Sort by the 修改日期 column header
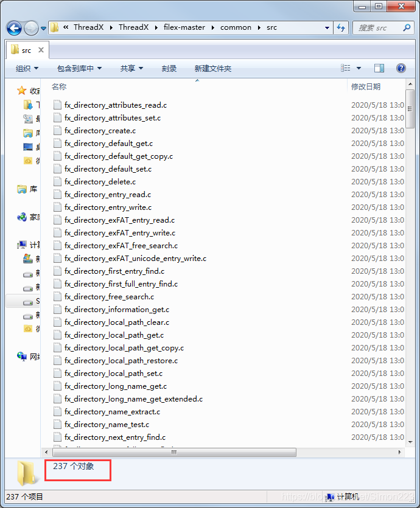 coord(366,87)
